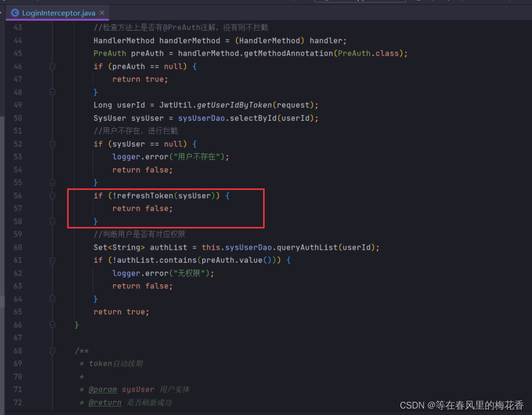
Task: Click the fold end marker at line 55
Action: pyautogui.click(x=52, y=182)
